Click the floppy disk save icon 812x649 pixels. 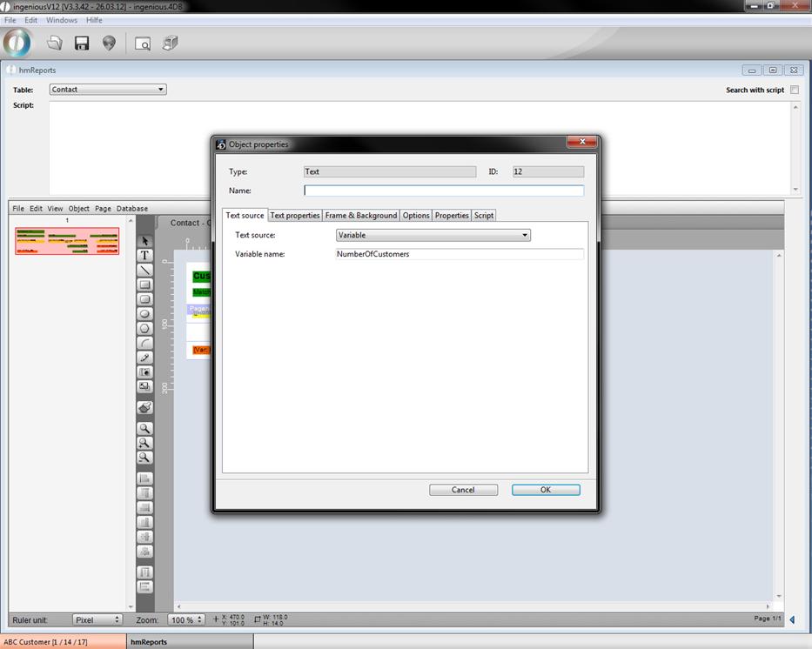(82, 43)
